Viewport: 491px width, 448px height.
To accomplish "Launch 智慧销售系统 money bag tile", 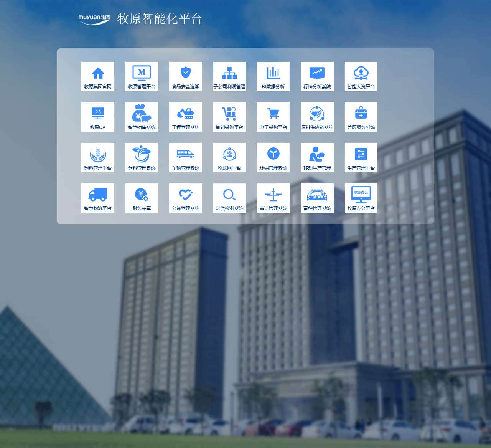I will pyautogui.click(x=142, y=117).
